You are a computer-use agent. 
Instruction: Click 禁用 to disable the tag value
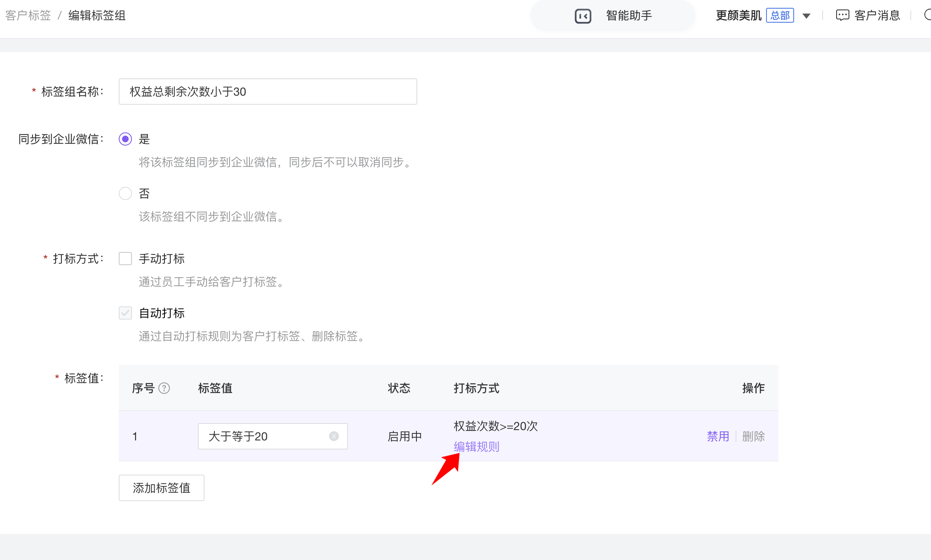718,436
